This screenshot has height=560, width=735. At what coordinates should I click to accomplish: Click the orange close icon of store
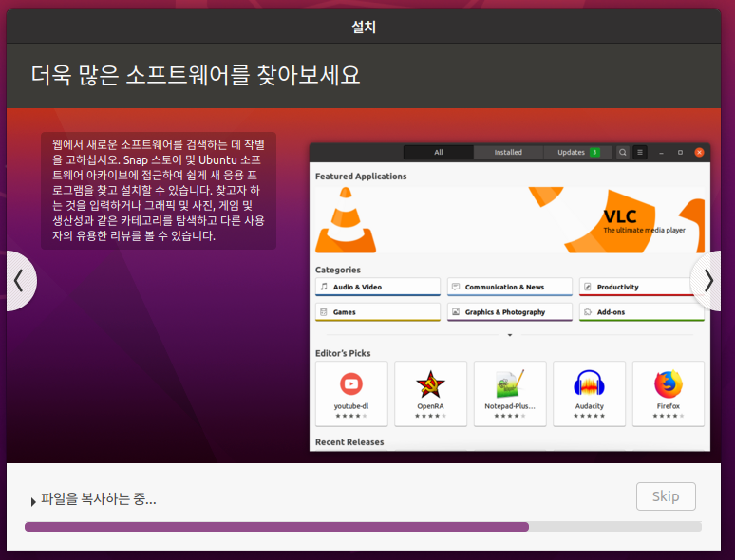(699, 152)
